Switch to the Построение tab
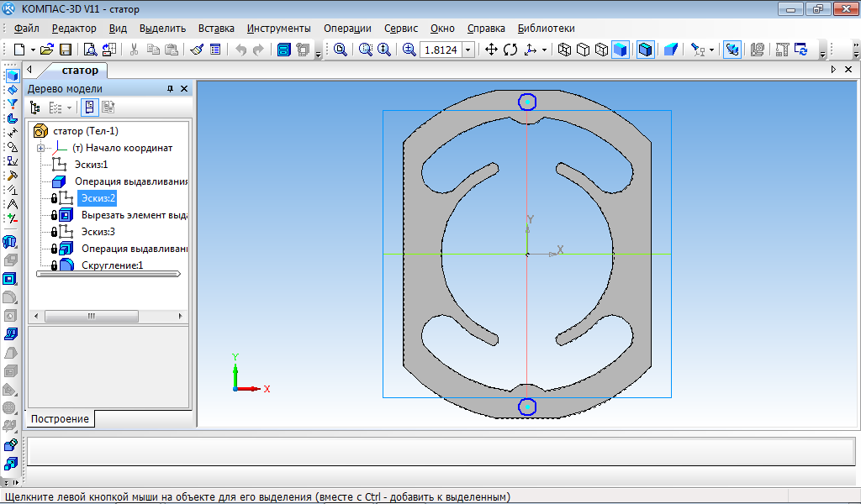The width and height of the screenshot is (861, 504). [x=61, y=418]
